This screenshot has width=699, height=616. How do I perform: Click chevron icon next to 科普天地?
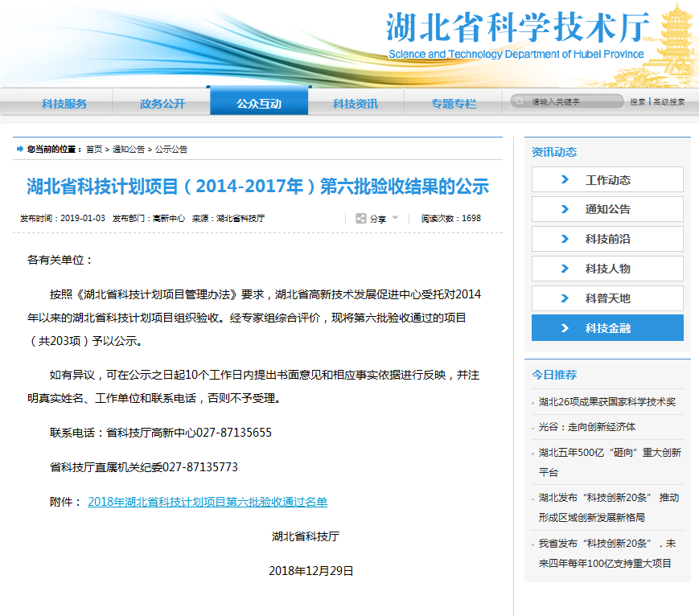coord(565,298)
